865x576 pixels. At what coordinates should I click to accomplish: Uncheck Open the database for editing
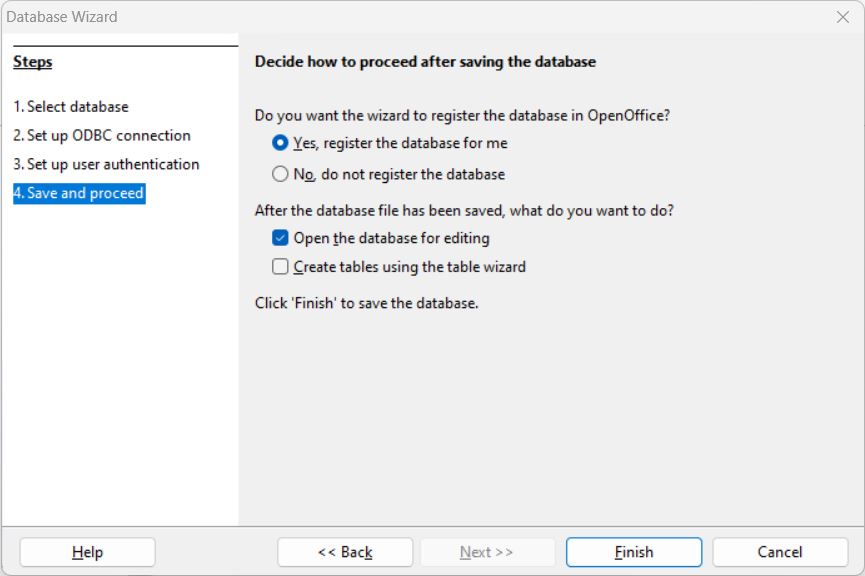281,238
